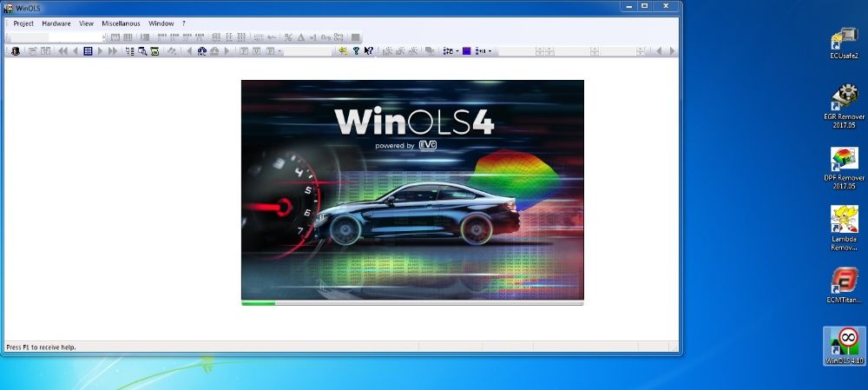
Task: Select the WinOLS 4.10 desktop shortcut
Action: coord(845,346)
